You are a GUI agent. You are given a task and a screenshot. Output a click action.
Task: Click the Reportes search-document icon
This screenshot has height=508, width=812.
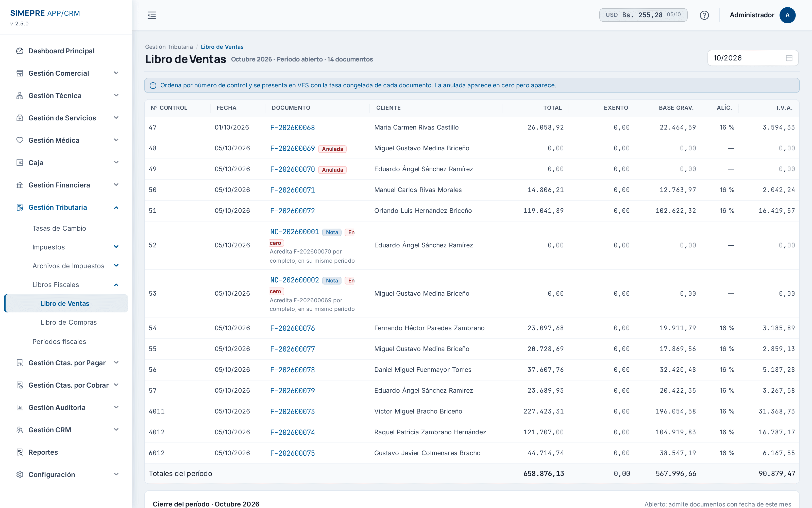click(x=20, y=452)
